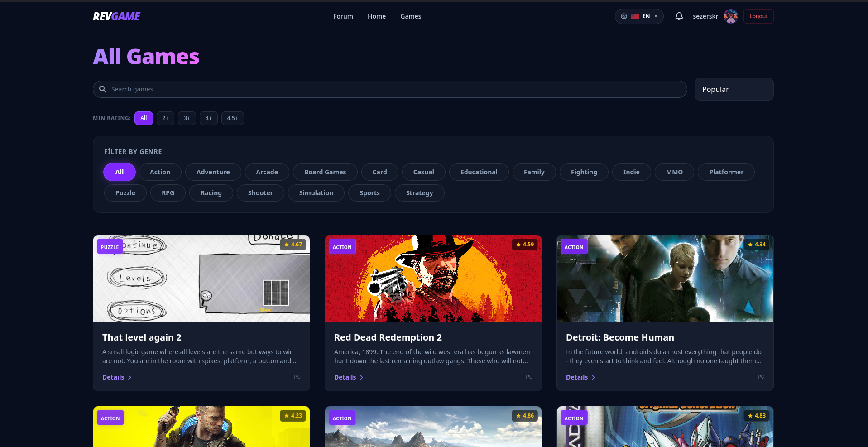The width and height of the screenshot is (868, 447).
Task: Open the EN language dropdown
Action: click(648, 16)
